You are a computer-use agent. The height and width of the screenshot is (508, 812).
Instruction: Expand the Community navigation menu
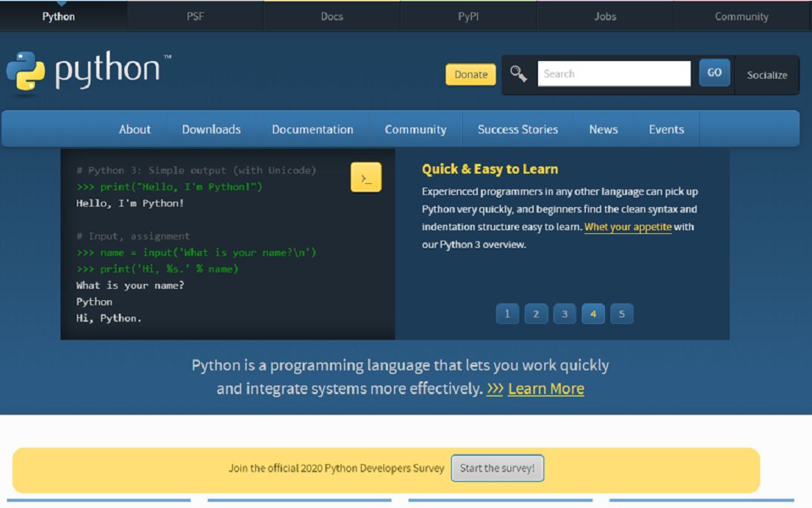415,129
